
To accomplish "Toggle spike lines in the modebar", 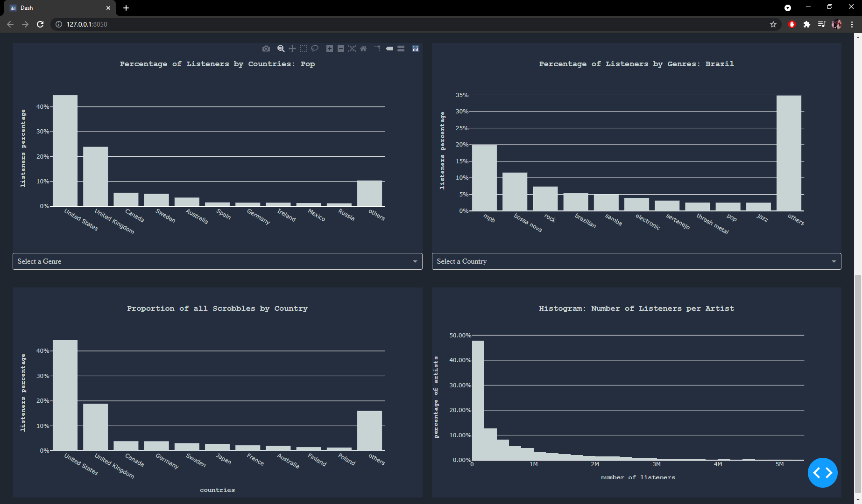I will click(377, 49).
